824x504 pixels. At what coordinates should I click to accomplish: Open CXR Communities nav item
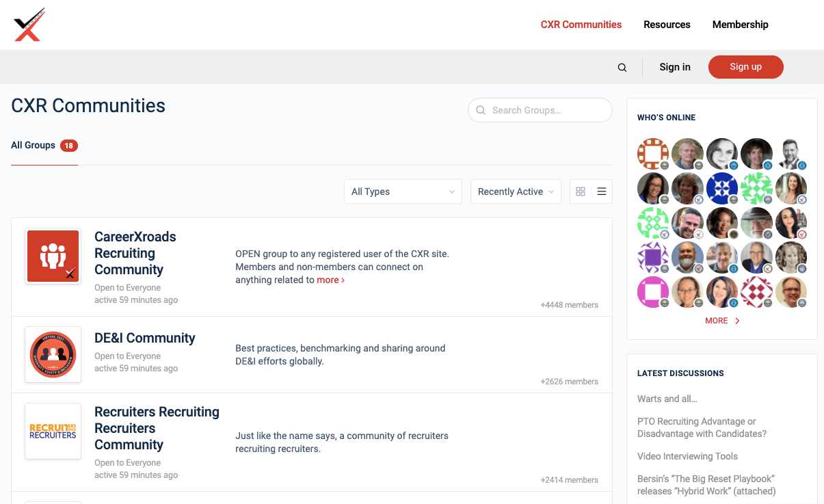click(581, 25)
